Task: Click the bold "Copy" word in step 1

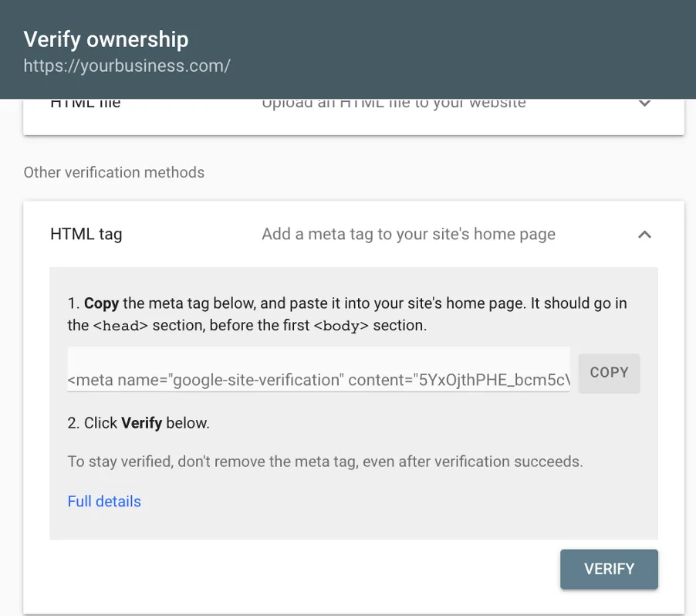Action: (x=101, y=303)
